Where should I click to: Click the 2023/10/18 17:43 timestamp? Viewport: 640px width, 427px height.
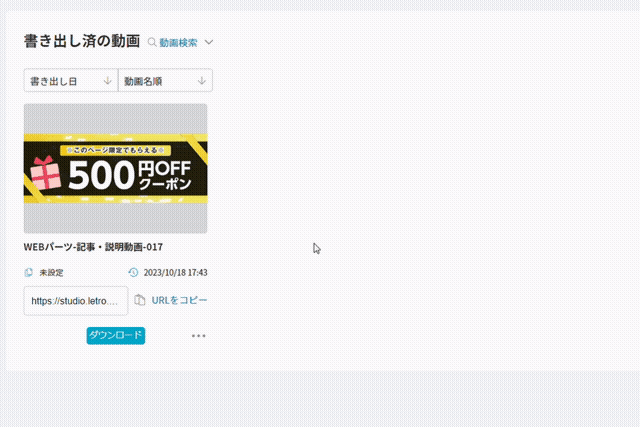175,272
